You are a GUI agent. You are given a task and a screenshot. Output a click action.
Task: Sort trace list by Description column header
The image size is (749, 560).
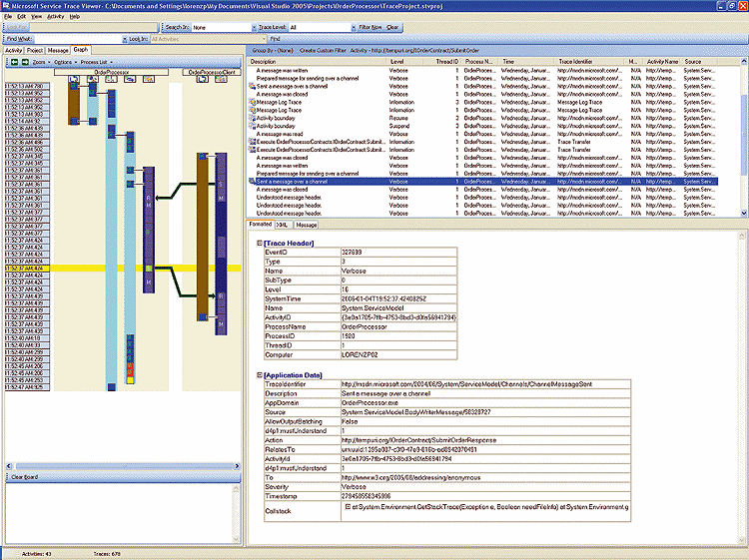point(318,62)
